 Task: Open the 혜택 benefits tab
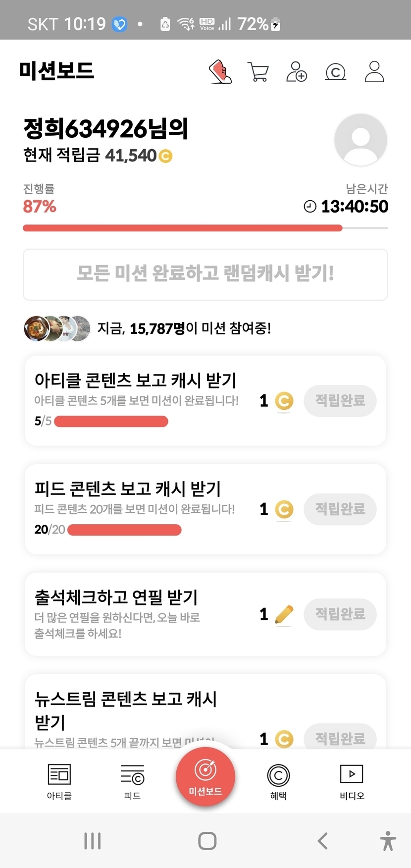tap(278, 781)
